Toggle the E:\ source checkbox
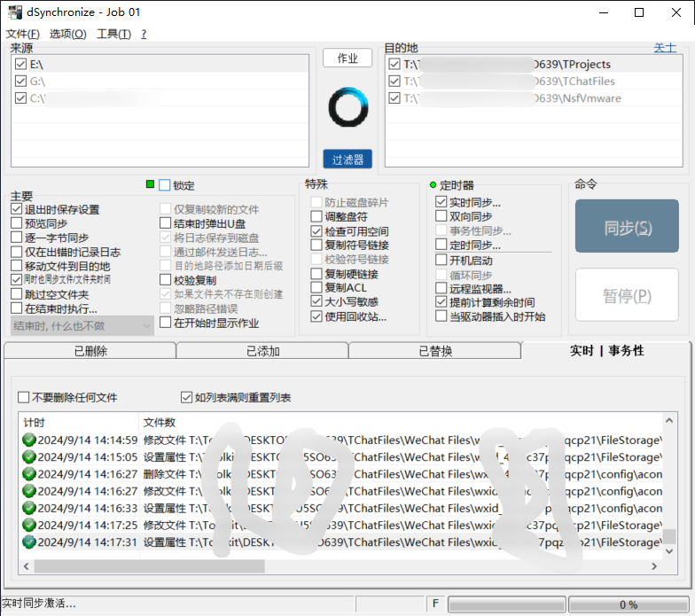695x616 pixels. point(20,64)
